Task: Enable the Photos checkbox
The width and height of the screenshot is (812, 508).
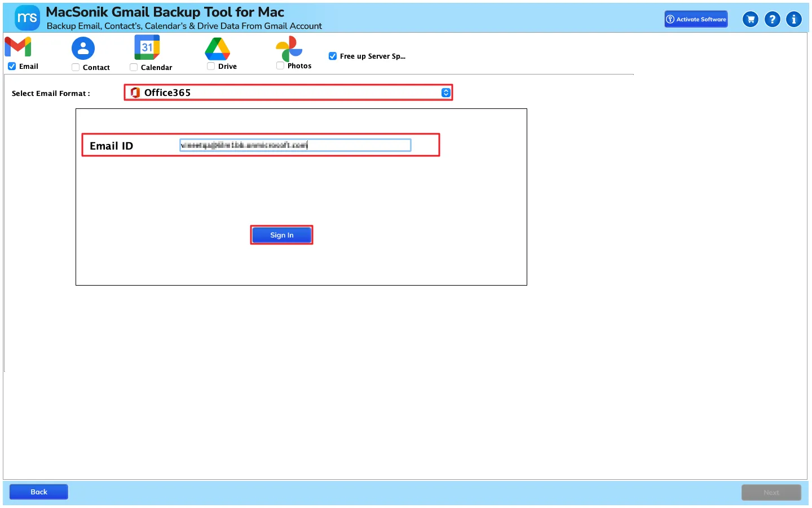Action: tap(280, 65)
